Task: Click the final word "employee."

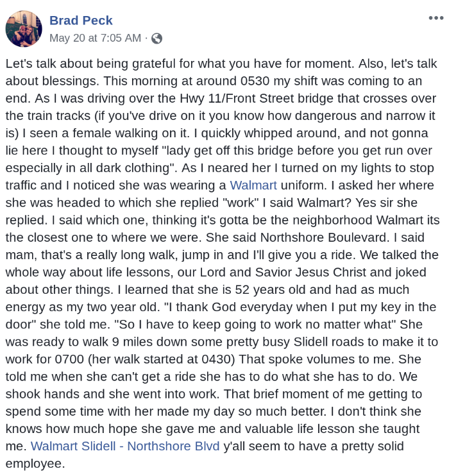Action: (35, 464)
